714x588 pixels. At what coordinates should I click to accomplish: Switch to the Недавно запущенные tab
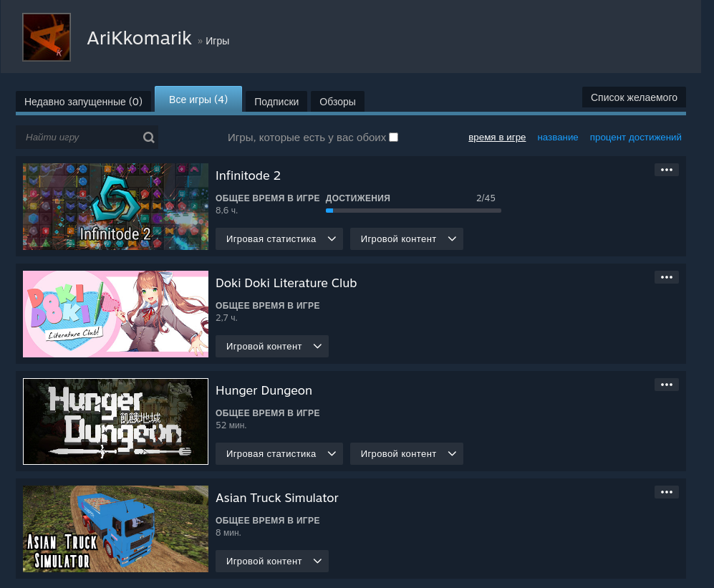point(83,102)
